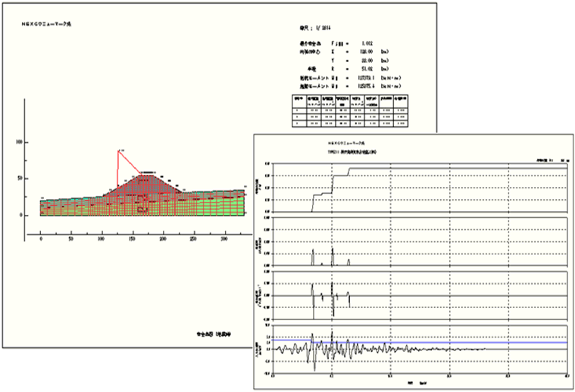Click the 300 tick on the horizontal axis
The width and height of the screenshot is (575, 392).
pos(224,238)
